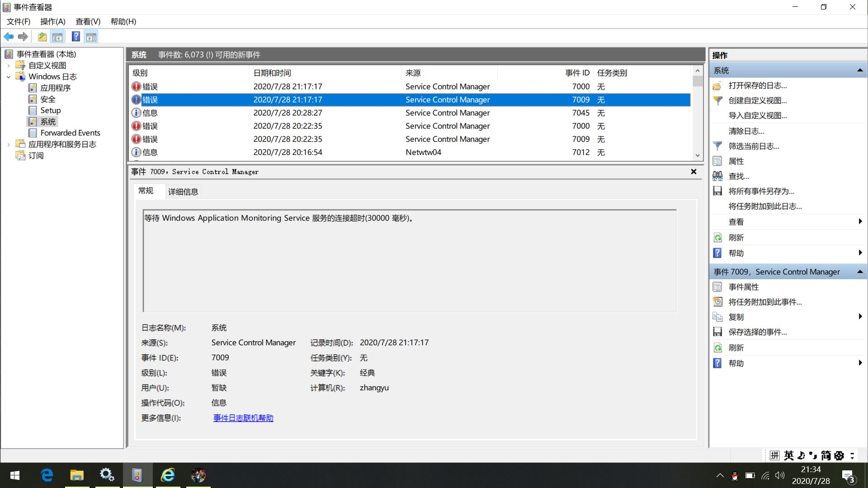Switch to 常规 tab
This screenshot has height=488, width=868.
(146, 191)
